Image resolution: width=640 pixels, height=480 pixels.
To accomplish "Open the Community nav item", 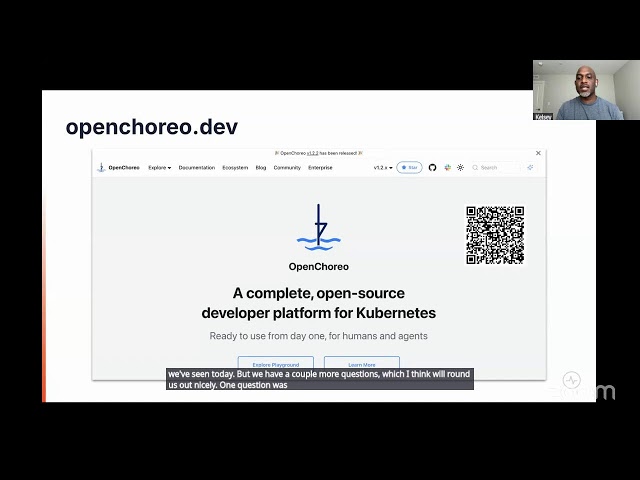I will [287, 168].
